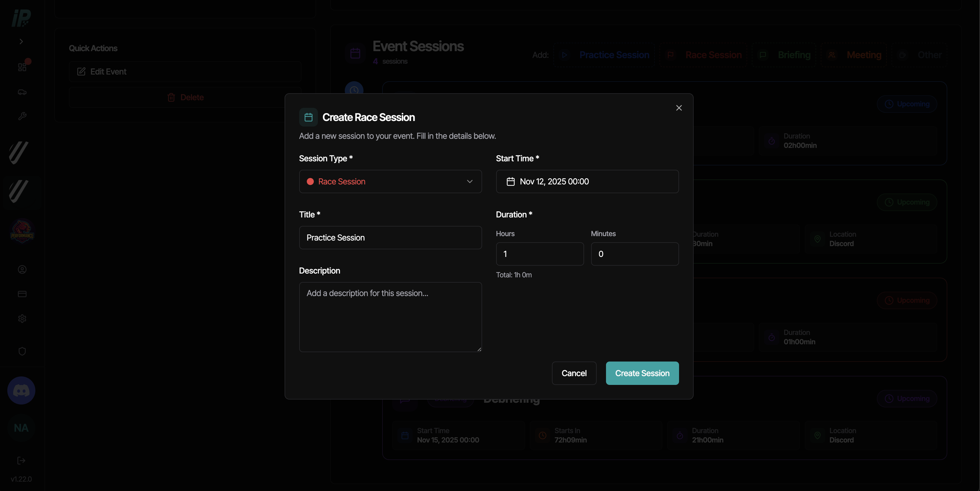The width and height of the screenshot is (980, 491).
Task: Click the Description text area
Action: pos(390,317)
